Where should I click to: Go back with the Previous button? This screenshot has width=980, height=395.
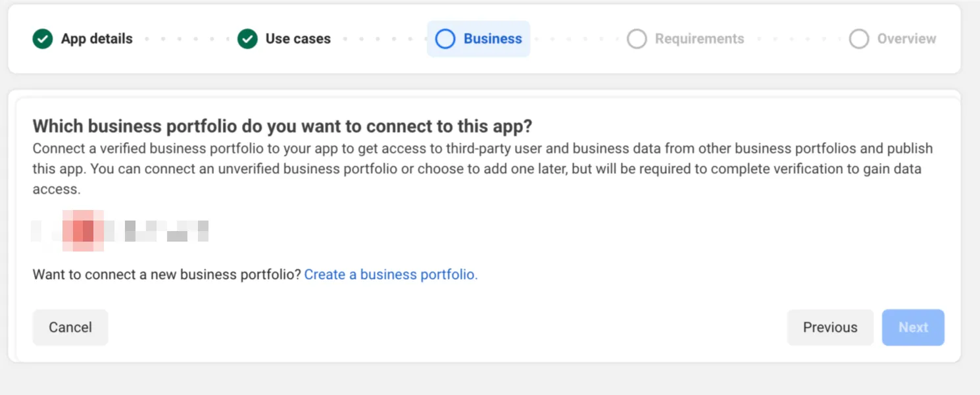pos(830,327)
